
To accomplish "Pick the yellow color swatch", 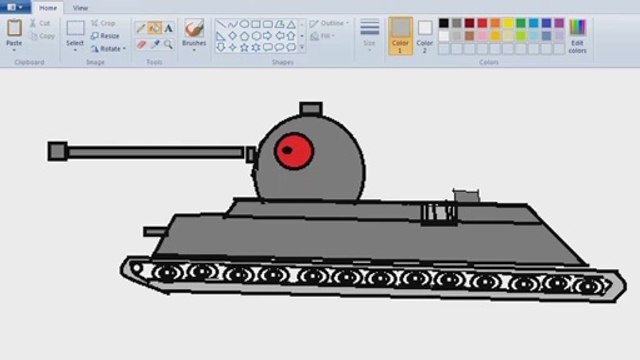I will pos(508,23).
